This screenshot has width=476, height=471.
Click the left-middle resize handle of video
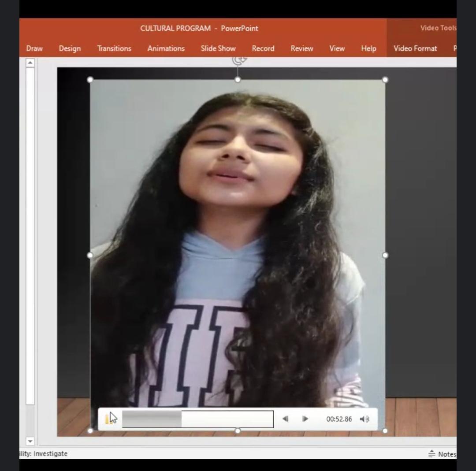(90, 255)
